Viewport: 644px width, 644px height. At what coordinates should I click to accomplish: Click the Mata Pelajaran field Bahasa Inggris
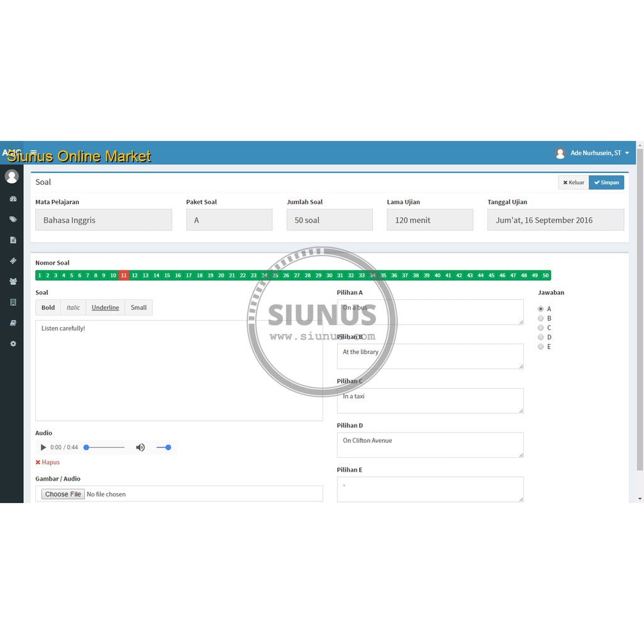104,219
